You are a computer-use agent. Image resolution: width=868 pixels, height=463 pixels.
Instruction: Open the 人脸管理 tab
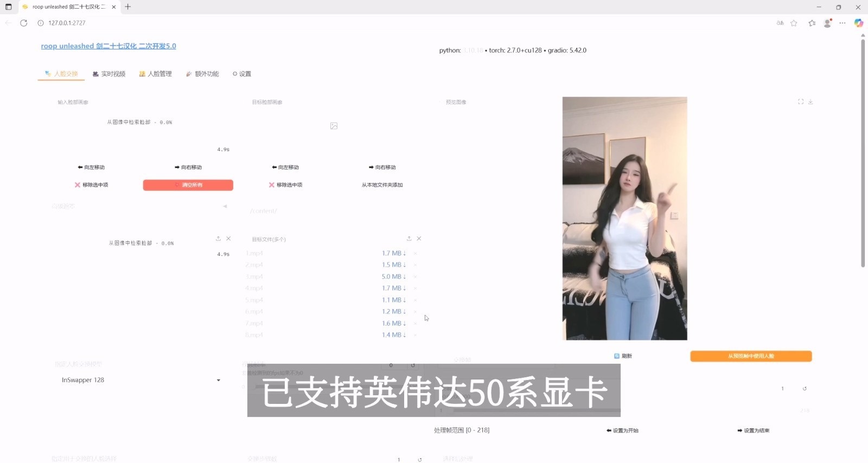tap(155, 74)
